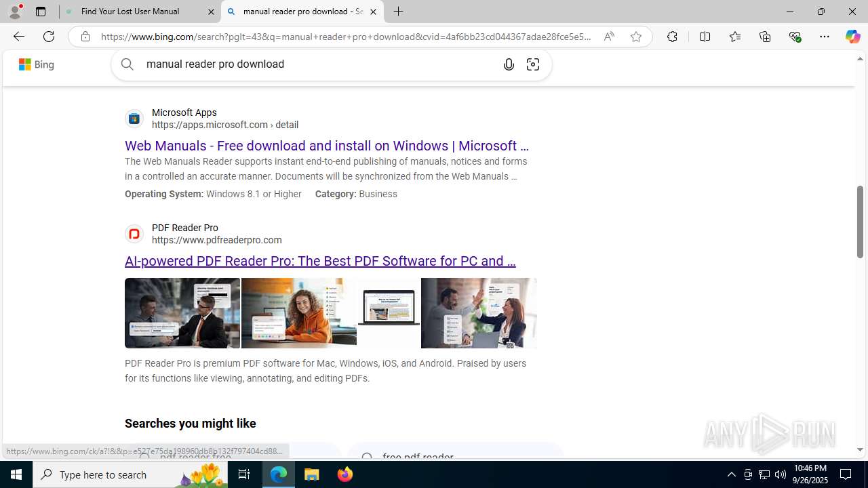Click the magnifier search icon in Bing box
This screenshot has width=868, height=488.
tap(127, 64)
